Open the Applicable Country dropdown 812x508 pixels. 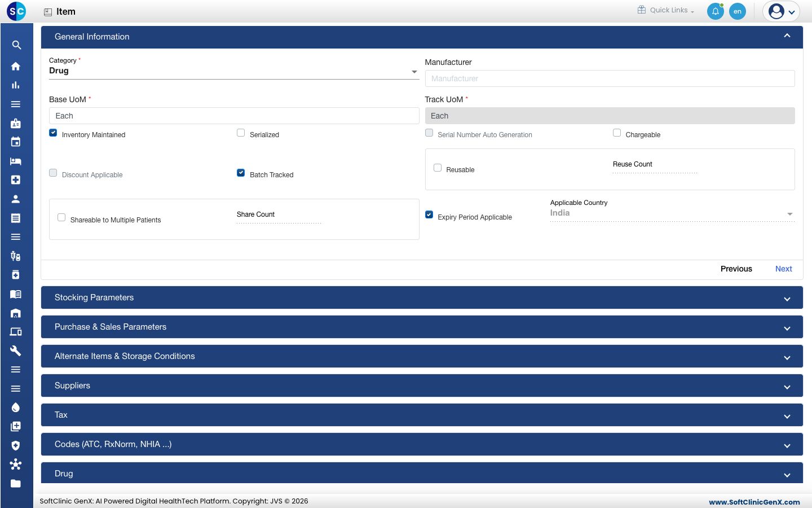672,213
